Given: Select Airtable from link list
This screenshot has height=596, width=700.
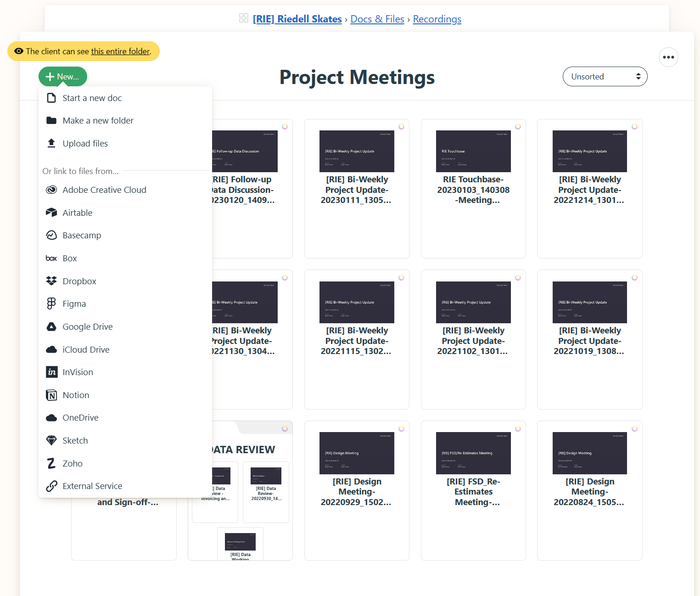Looking at the screenshot, I should (125, 213).
